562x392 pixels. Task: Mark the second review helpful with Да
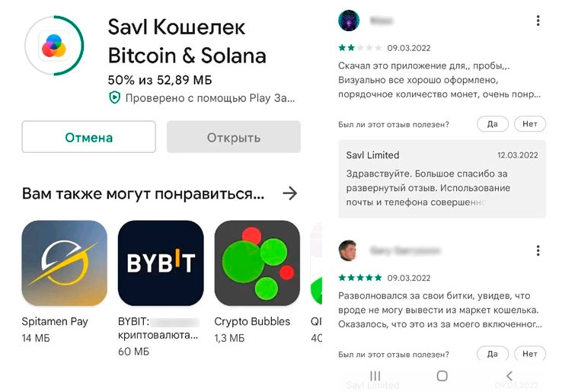(x=493, y=354)
